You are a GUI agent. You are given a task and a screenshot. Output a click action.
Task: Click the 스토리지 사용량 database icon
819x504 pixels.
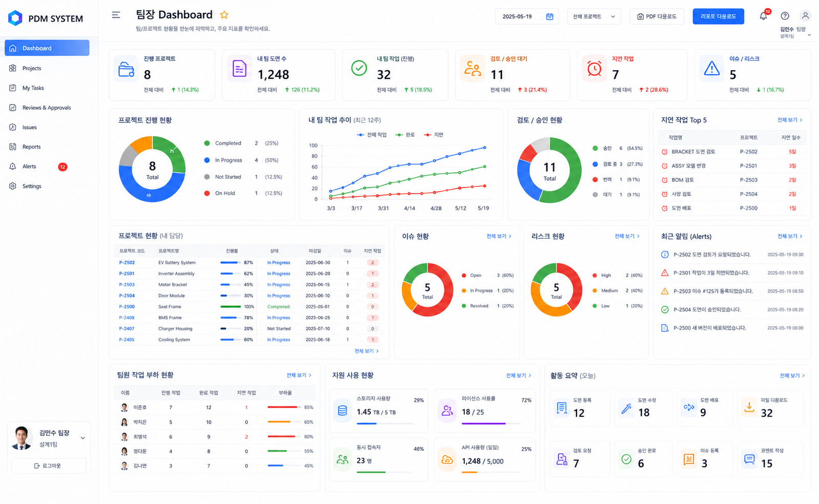pyautogui.click(x=342, y=410)
